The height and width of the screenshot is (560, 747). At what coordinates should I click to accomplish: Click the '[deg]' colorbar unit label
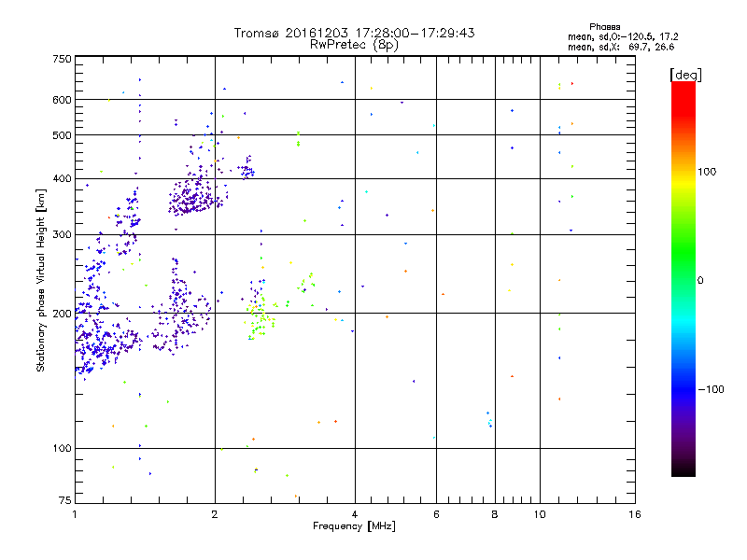[685, 75]
